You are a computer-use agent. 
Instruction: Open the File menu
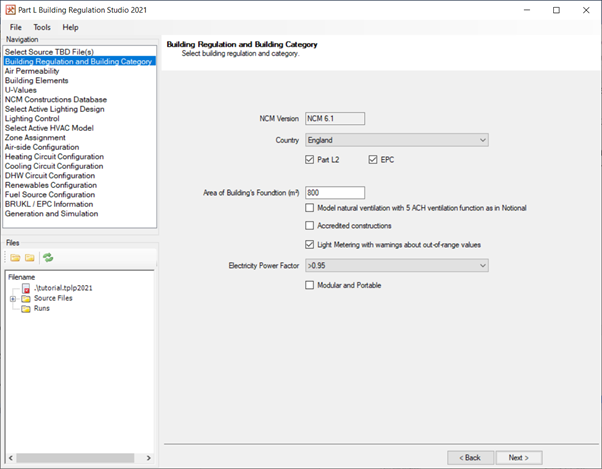pos(16,27)
